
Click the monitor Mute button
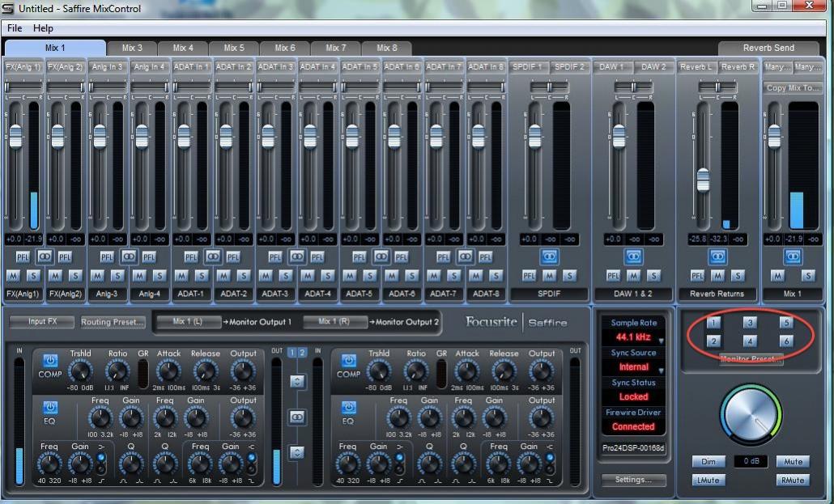(x=793, y=461)
